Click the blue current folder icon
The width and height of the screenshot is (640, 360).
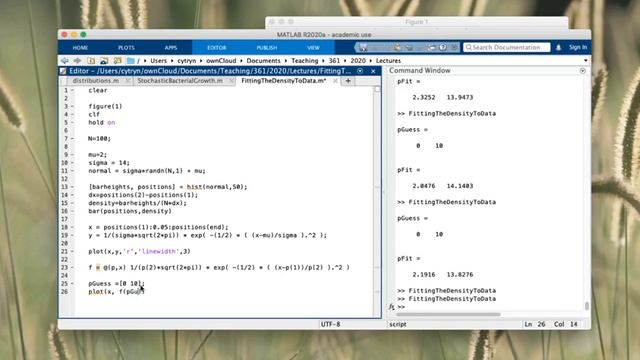(131, 60)
